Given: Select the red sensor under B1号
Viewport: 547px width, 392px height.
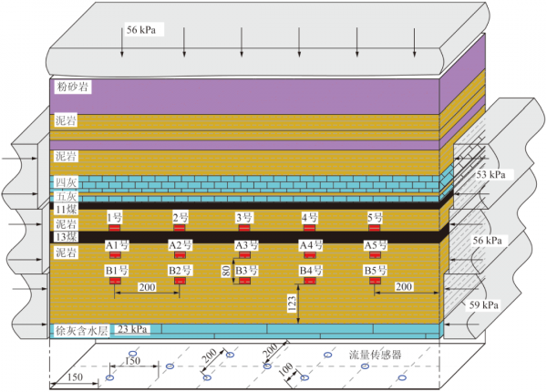Looking at the screenshot, I should pos(115,282).
